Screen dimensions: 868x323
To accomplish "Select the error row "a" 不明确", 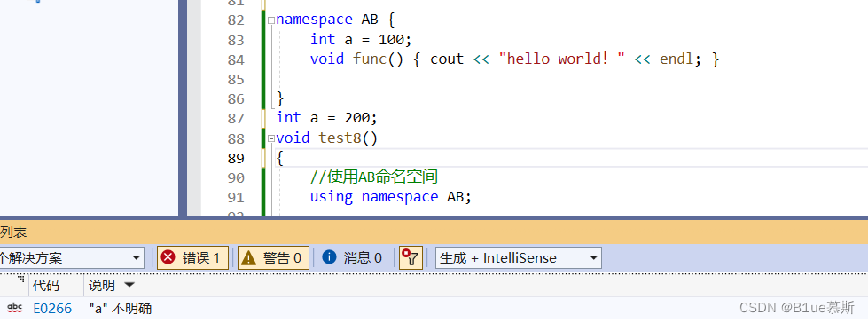I will [434, 309].
